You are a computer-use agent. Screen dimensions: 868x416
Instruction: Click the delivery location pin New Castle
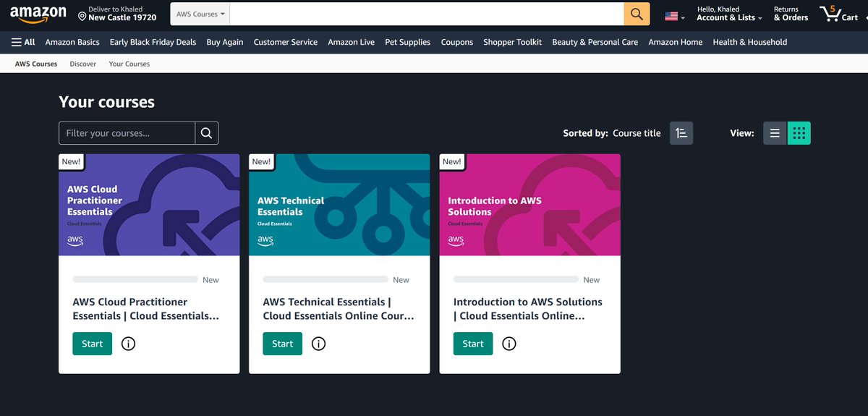(x=117, y=14)
